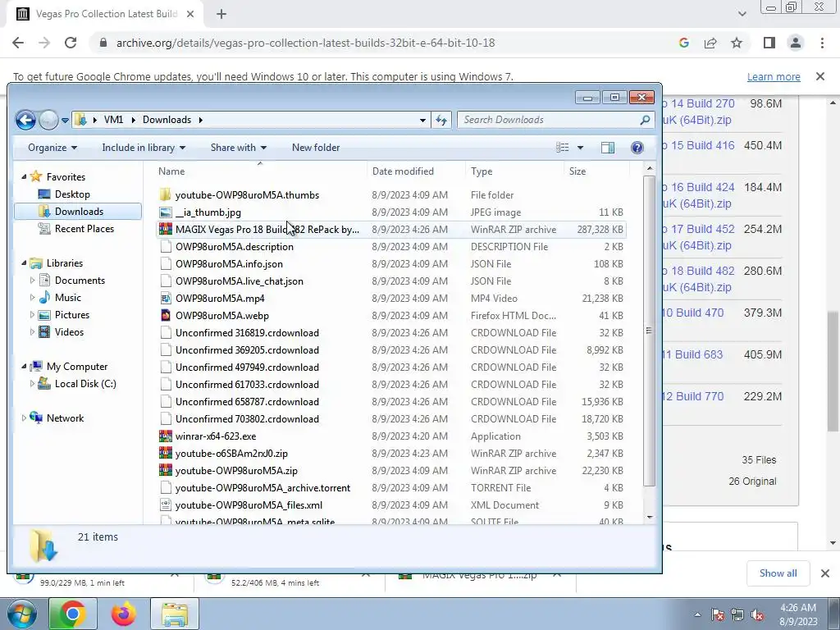
Task: Click the search magnifier icon in Explorer
Action: 645,120
